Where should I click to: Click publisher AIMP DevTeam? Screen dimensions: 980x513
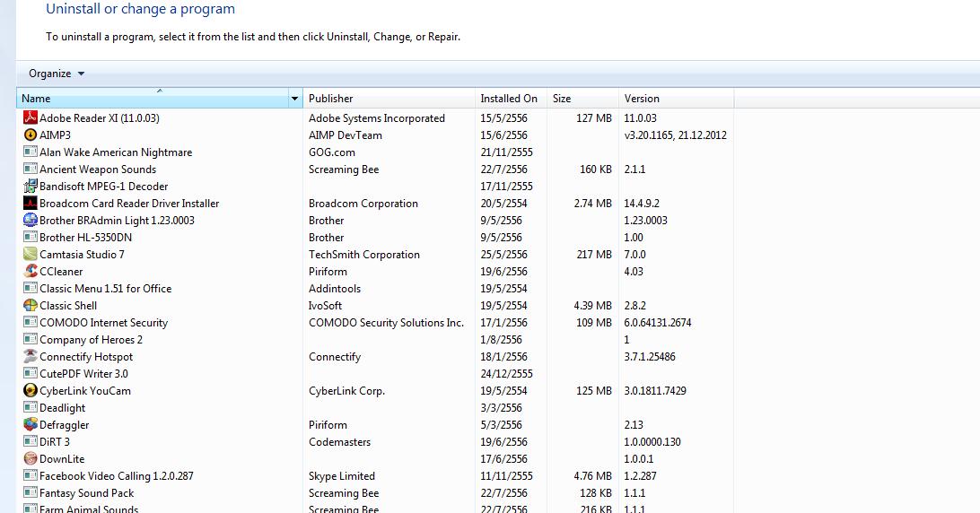[345, 135]
